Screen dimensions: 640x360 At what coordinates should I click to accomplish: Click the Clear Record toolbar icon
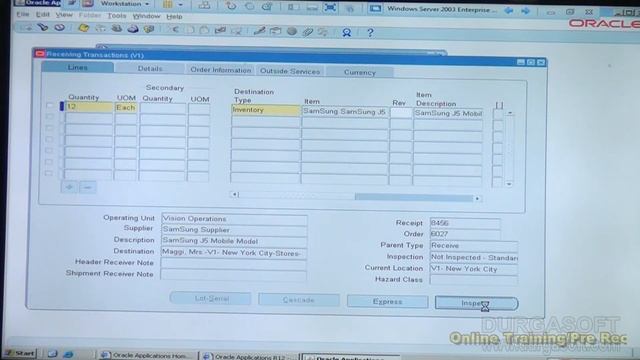point(221,30)
